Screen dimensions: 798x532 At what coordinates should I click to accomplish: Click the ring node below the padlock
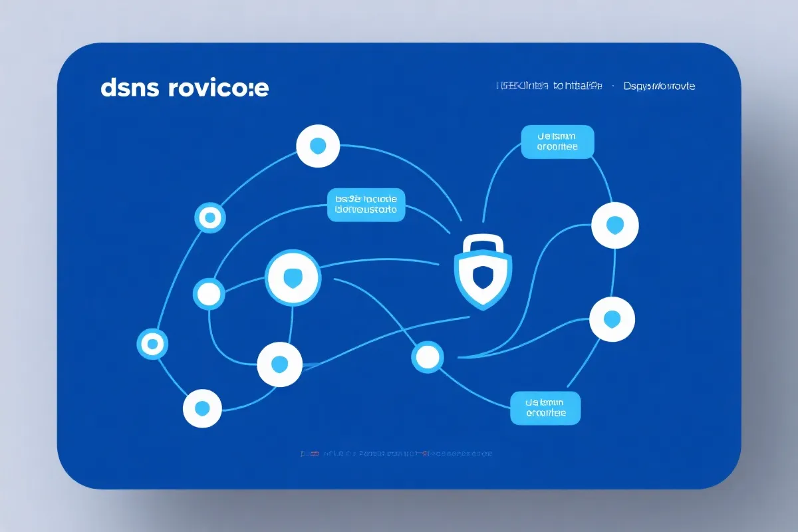click(x=427, y=357)
